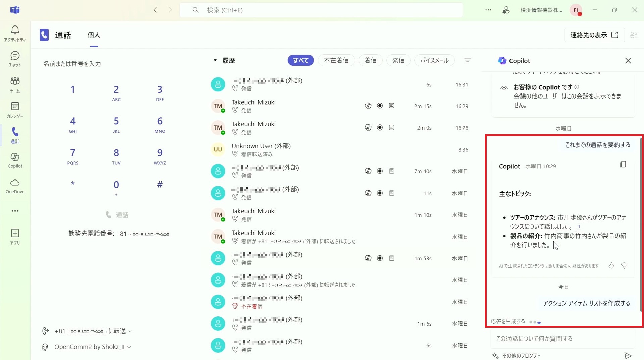Give thumbs up to Copilot response
Screen dimensions: 644x360
point(611,266)
